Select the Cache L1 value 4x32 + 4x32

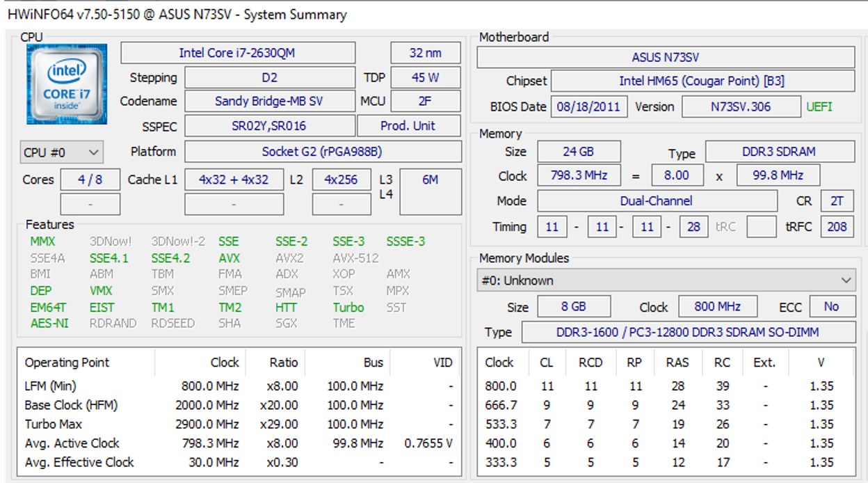click(x=234, y=180)
